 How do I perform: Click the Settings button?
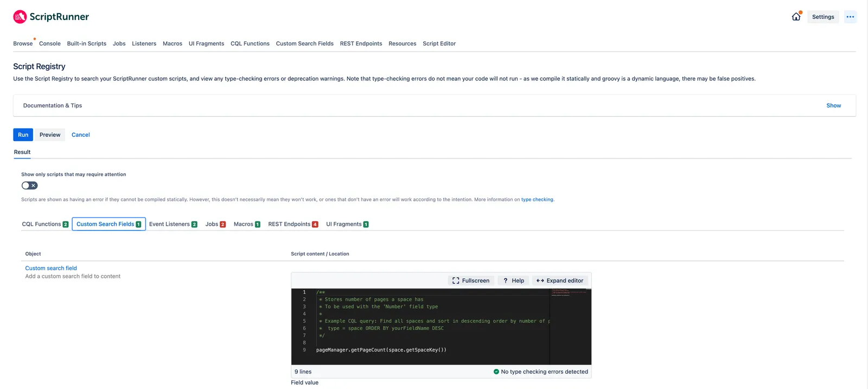tap(823, 17)
